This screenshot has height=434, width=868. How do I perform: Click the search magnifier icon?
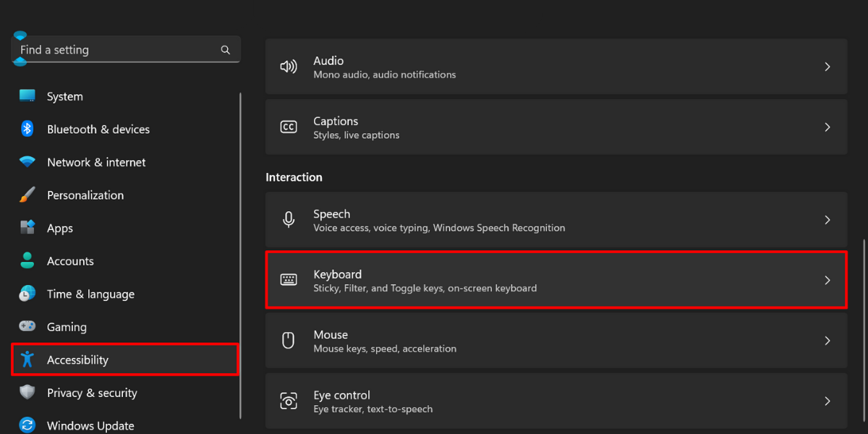click(x=225, y=49)
